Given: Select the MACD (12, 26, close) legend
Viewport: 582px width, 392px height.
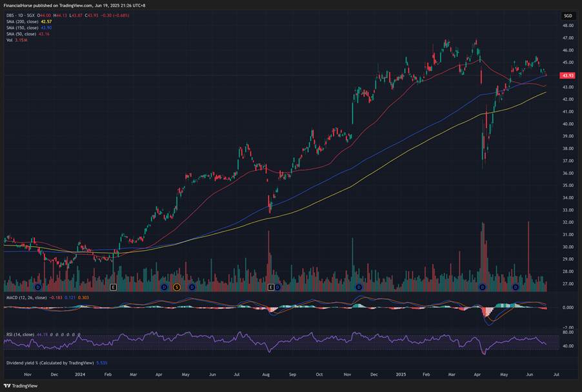Looking at the screenshot, I should click(48, 297).
